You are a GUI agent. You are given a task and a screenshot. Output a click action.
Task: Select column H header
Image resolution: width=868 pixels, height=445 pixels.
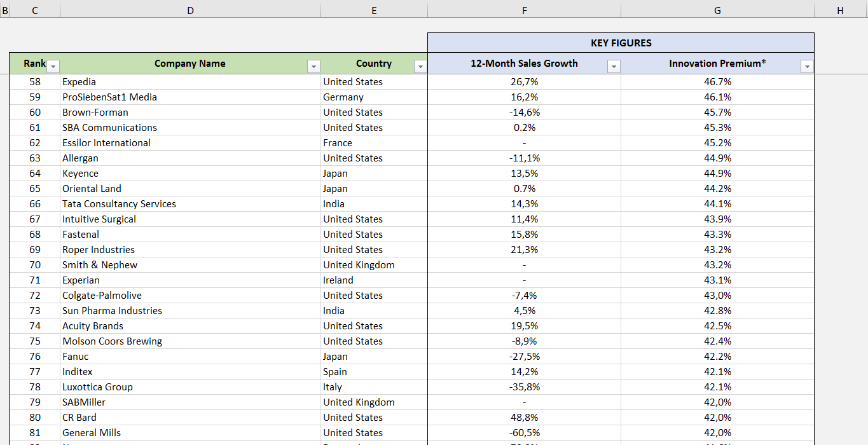(841, 10)
